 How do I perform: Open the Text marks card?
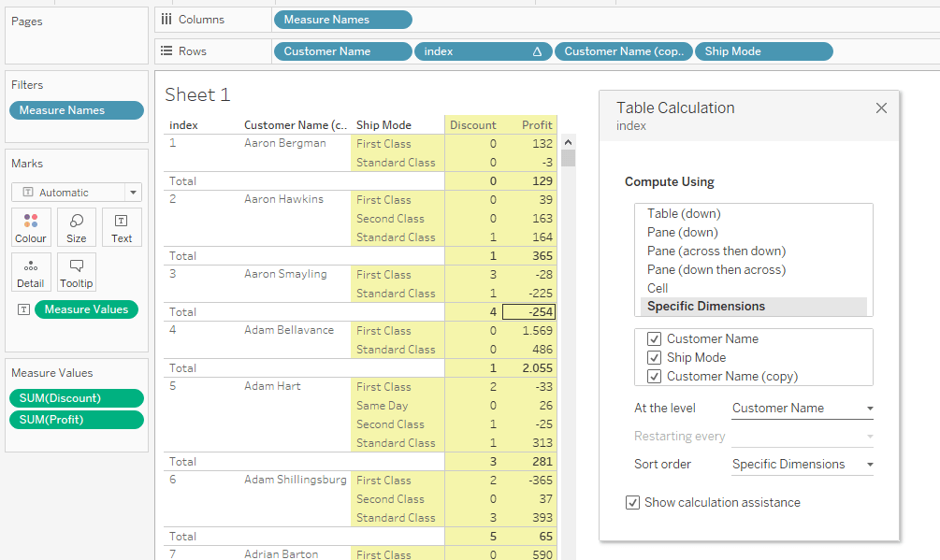122,227
